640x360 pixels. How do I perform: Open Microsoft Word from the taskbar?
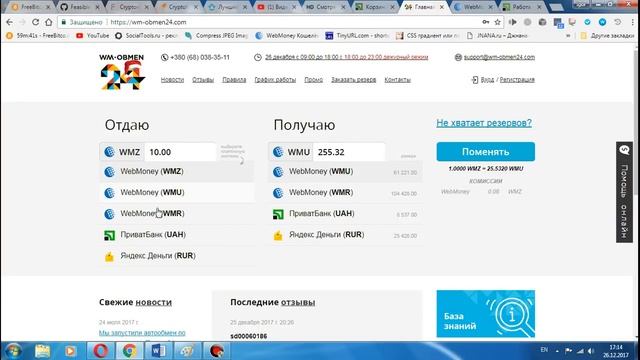point(158,351)
